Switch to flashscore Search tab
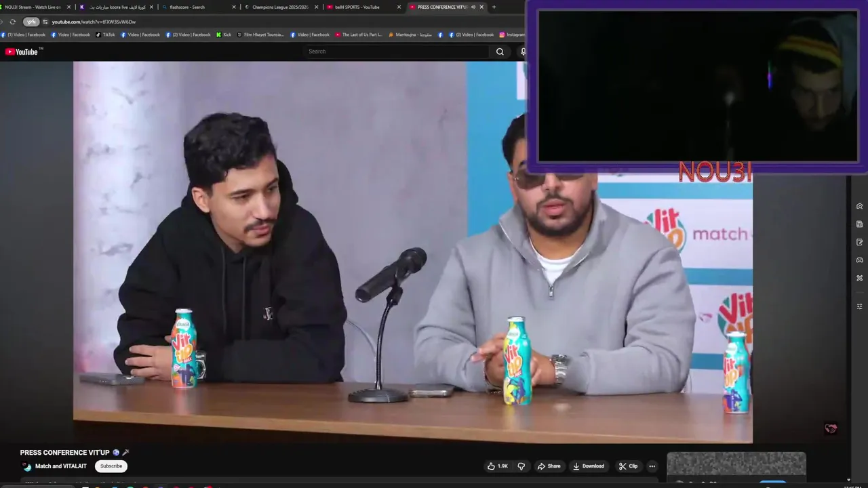 pyautogui.click(x=197, y=7)
